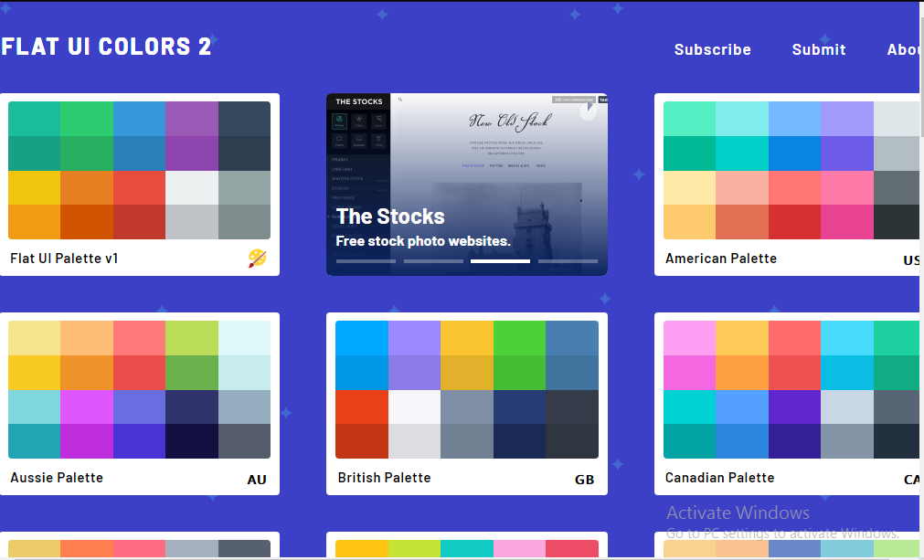Click the Flat UI Palette v1 title
The height and width of the screenshot is (560, 924).
pos(64,259)
